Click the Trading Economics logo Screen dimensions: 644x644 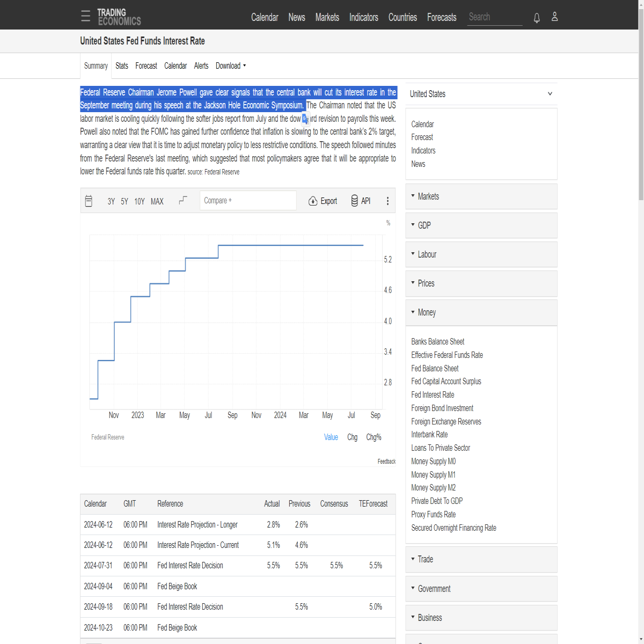[x=119, y=17]
